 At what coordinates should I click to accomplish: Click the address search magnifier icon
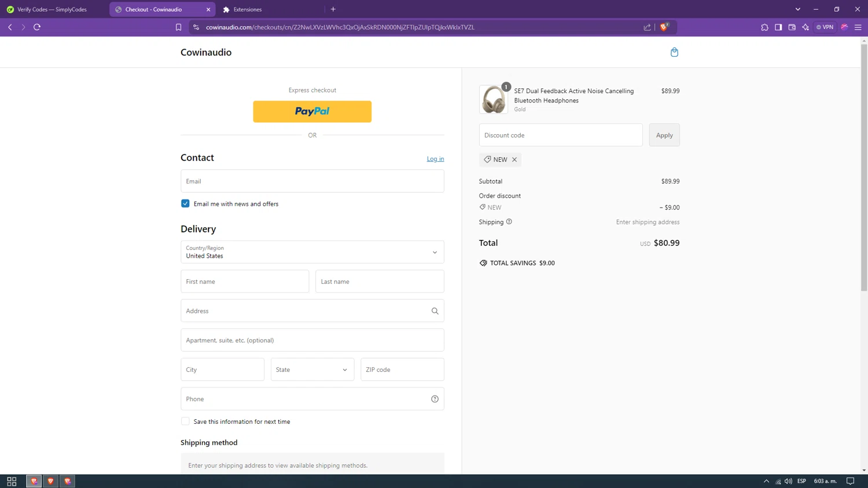click(x=435, y=311)
